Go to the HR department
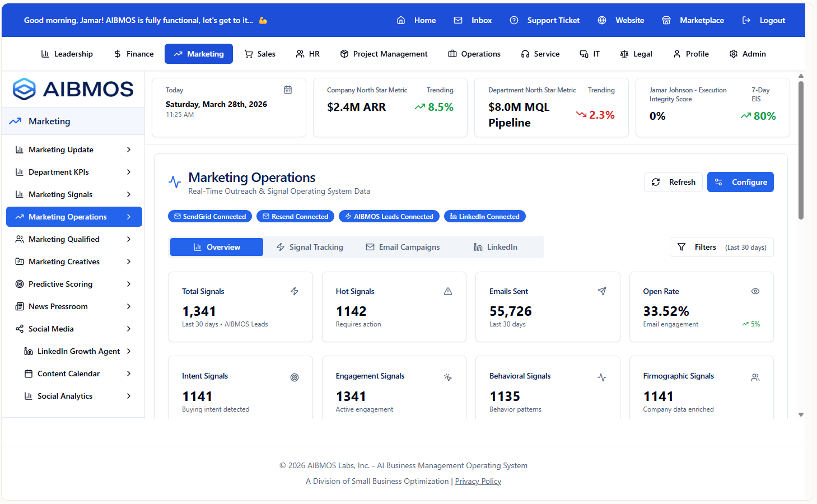The image size is (817, 504). pos(307,54)
